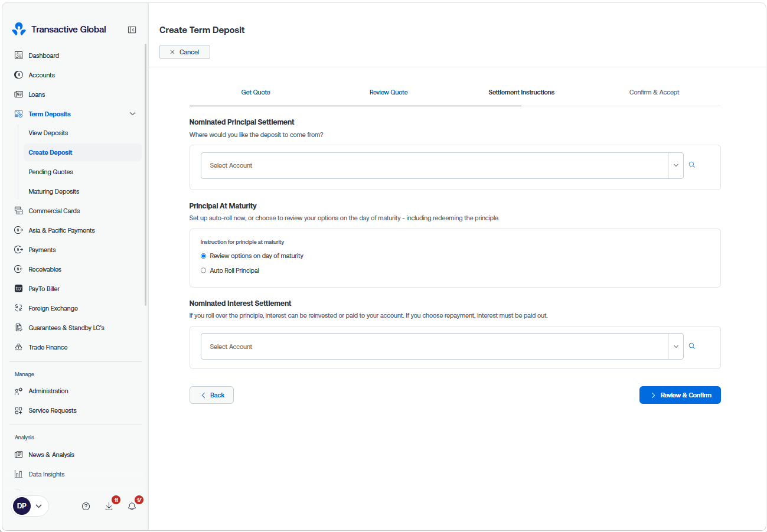Screen dimensions: 767x532
Task: Open the help question mark icon
Action: coord(86,506)
